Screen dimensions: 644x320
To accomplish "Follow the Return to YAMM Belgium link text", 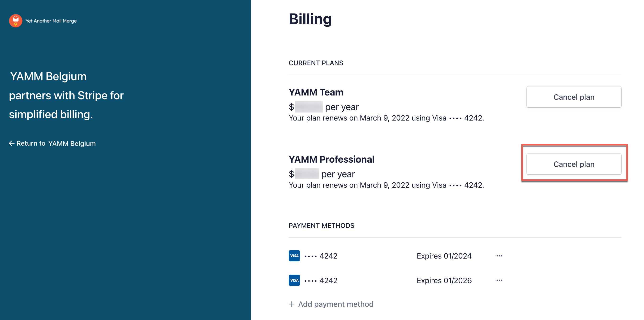I will coord(56,143).
